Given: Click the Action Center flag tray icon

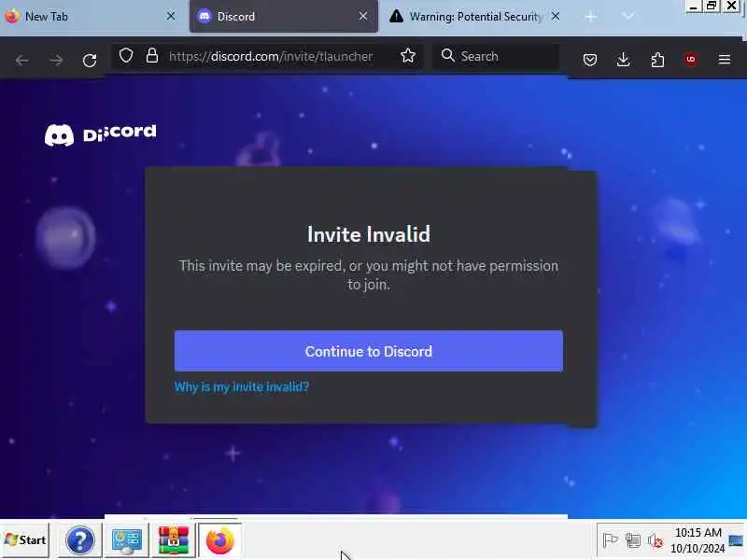Looking at the screenshot, I should 610,540.
